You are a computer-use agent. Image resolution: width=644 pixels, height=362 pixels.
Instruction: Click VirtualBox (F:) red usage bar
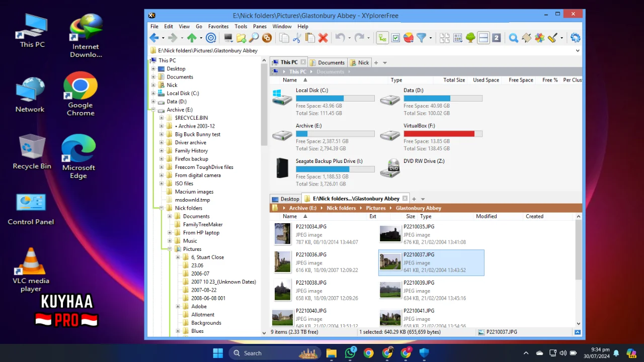point(443,134)
